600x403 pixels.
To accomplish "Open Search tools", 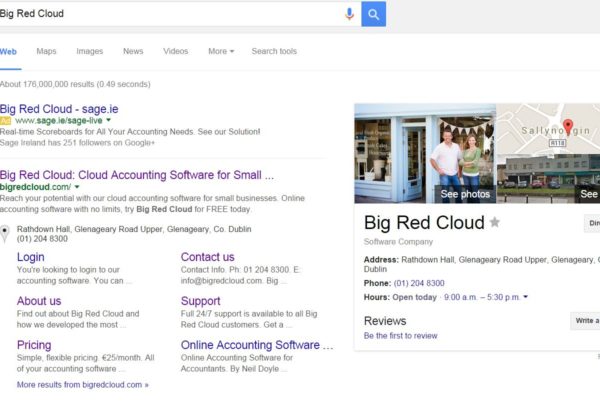I will (274, 51).
